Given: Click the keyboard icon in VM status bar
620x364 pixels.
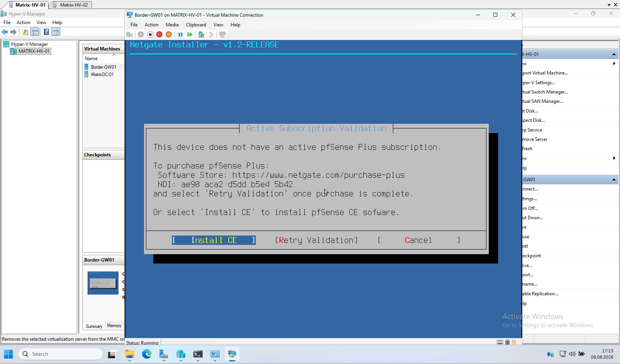Looking at the screenshot, I should point(500,342).
